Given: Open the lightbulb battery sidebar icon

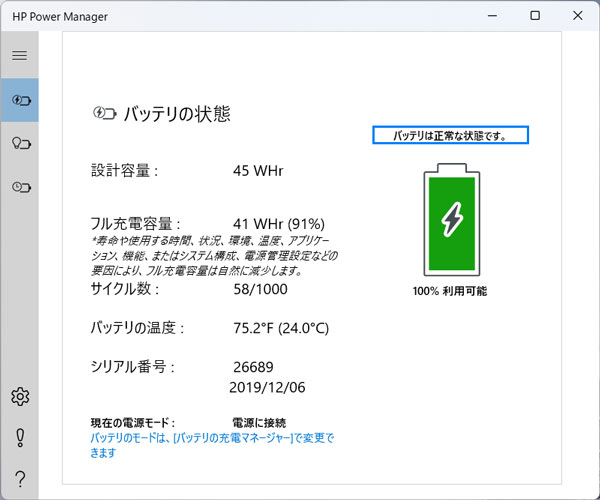Looking at the screenshot, I should [19, 143].
